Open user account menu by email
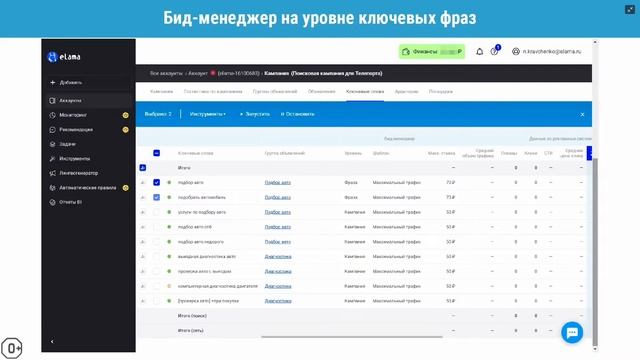This screenshot has width=640, height=360. tap(546, 52)
